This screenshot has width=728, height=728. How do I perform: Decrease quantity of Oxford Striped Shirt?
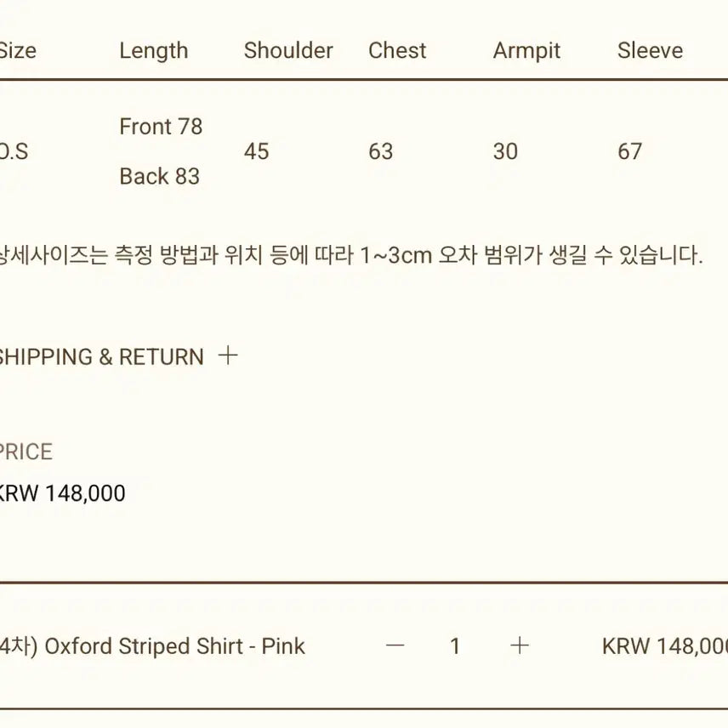tap(395, 646)
